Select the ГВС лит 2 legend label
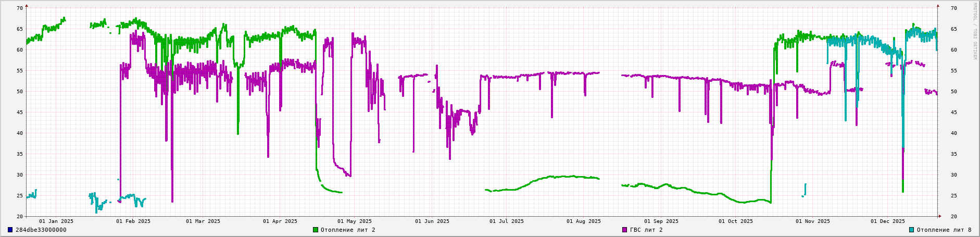This screenshot has width=980, height=237. pyautogui.click(x=646, y=230)
